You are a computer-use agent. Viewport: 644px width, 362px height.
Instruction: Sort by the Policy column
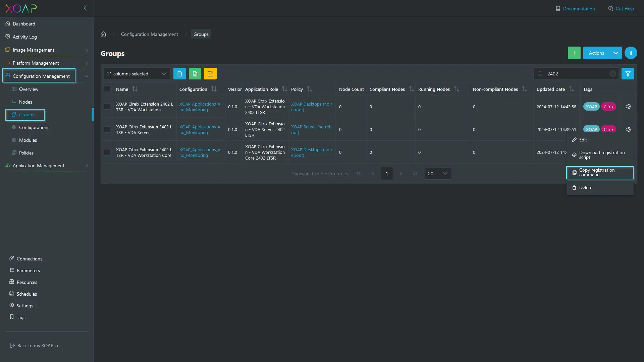tap(310, 89)
